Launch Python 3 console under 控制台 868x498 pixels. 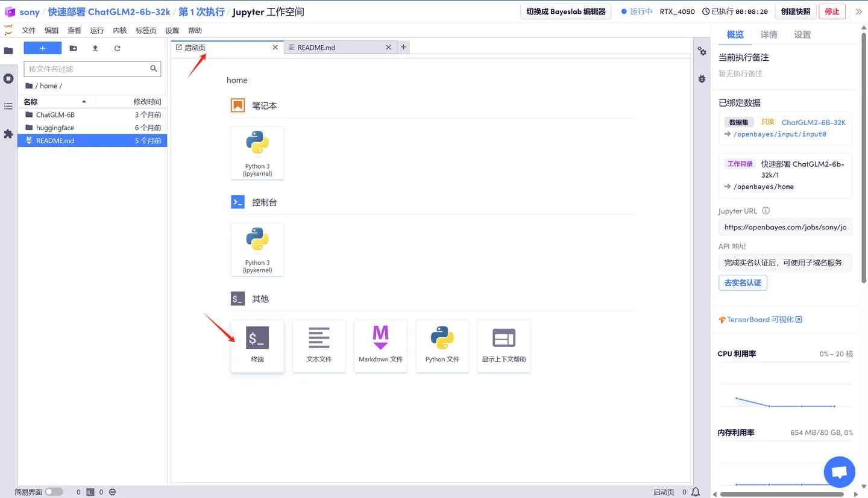257,249
